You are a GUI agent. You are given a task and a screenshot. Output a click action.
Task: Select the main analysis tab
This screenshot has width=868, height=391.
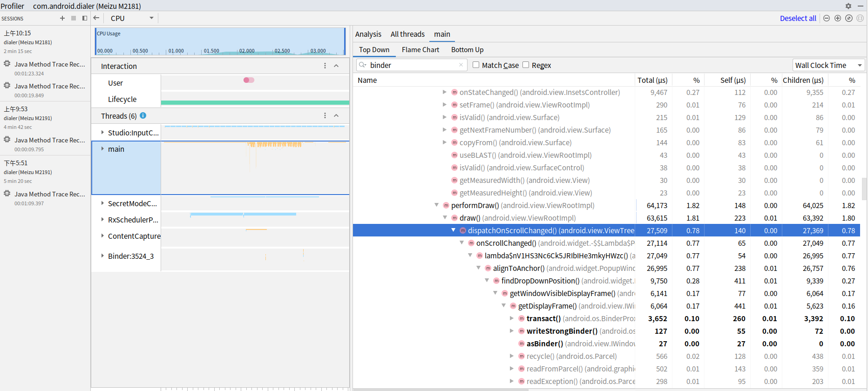click(x=442, y=34)
